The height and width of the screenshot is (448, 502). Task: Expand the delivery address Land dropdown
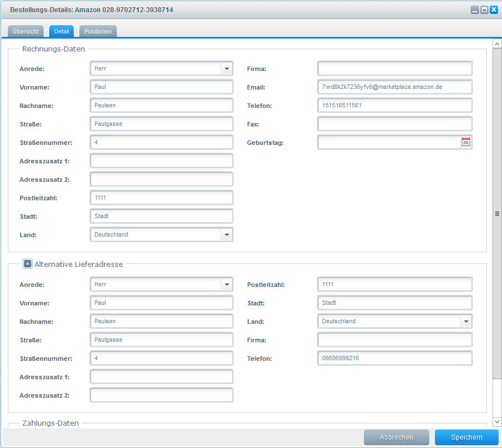pos(466,322)
